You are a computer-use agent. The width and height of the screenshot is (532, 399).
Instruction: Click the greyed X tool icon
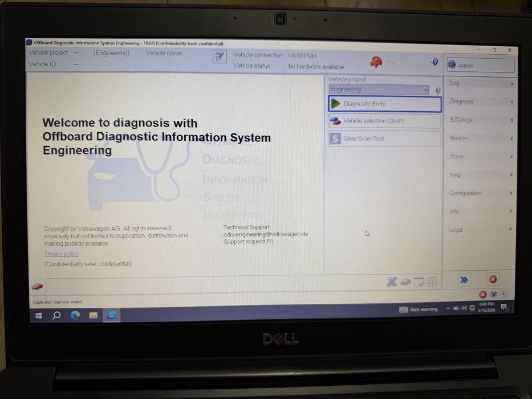[x=392, y=282]
